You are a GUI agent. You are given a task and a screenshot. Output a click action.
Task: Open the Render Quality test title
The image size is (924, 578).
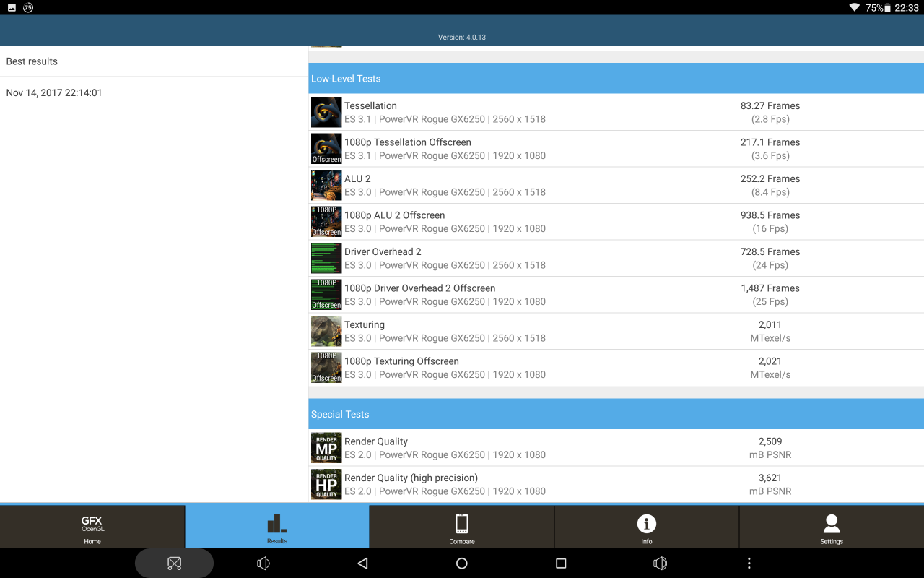pyautogui.click(x=376, y=441)
